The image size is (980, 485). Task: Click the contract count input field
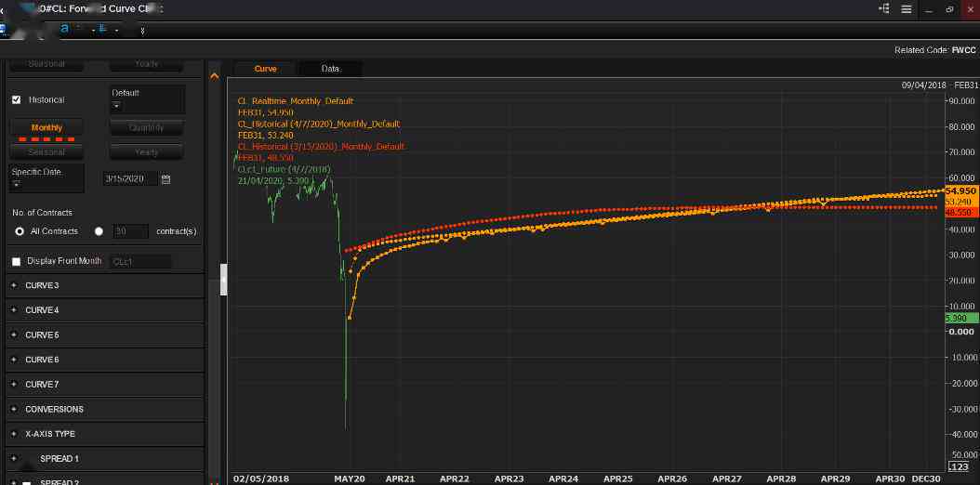pos(130,231)
